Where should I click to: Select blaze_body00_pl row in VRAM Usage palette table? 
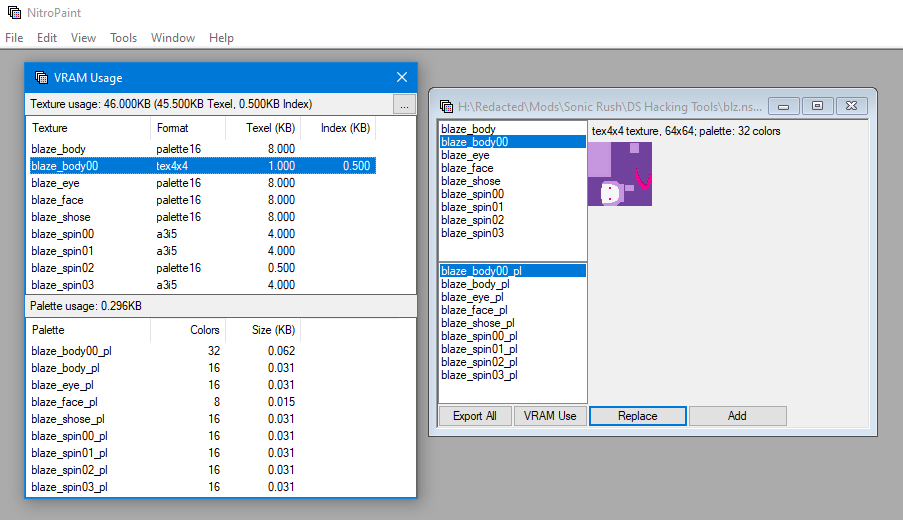[165, 351]
